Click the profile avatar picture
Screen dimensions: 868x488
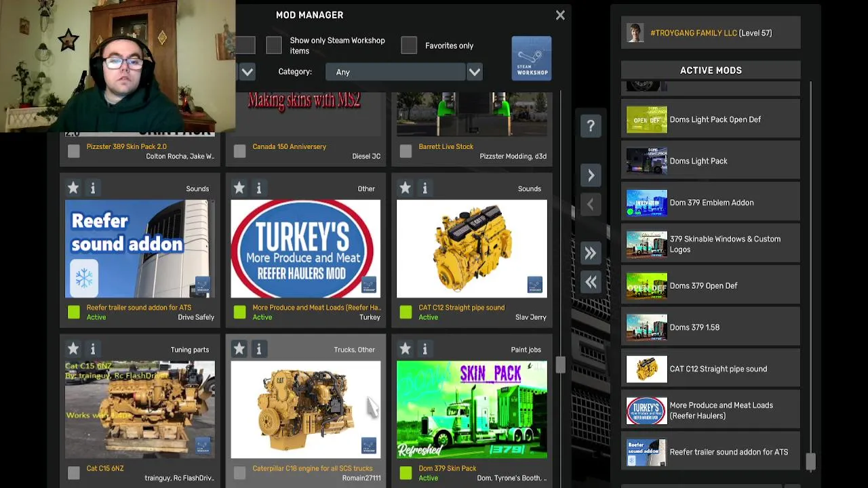[x=635, y=33]
